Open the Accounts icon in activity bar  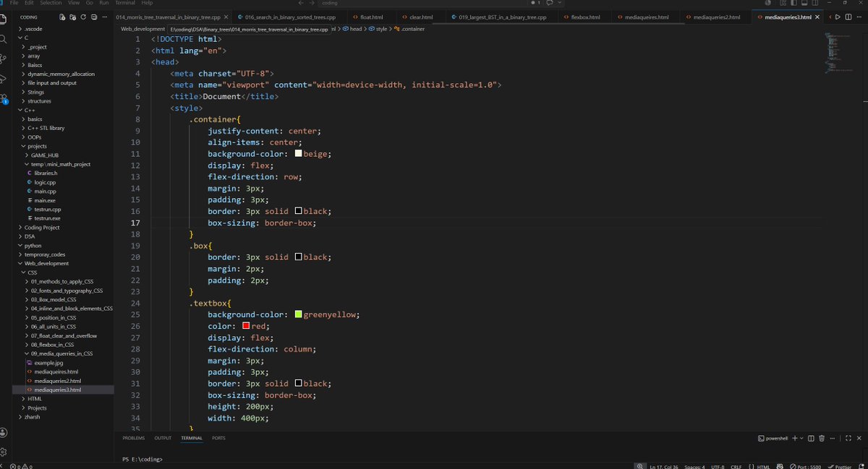[x=4, y=432]
